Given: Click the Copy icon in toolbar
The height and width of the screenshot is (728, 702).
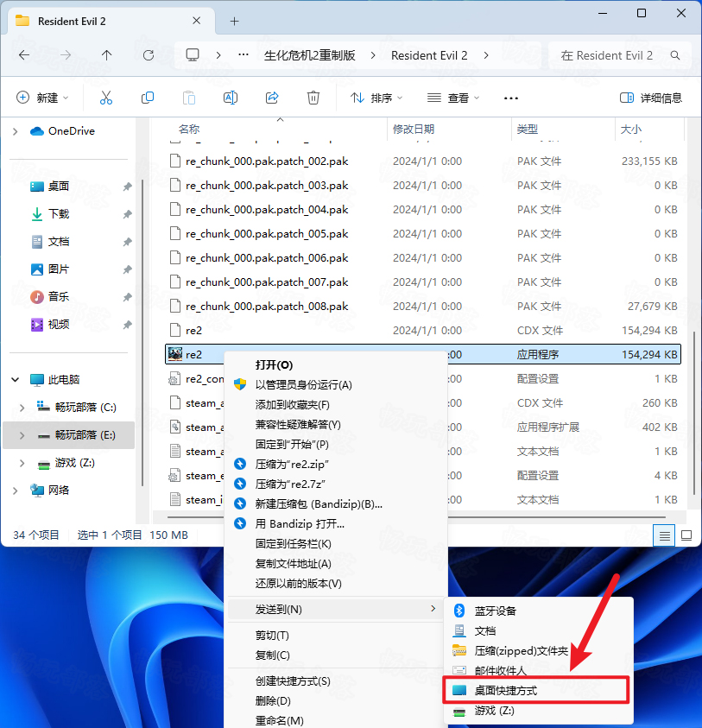Looking at the screenshot, I should (147, 98).
